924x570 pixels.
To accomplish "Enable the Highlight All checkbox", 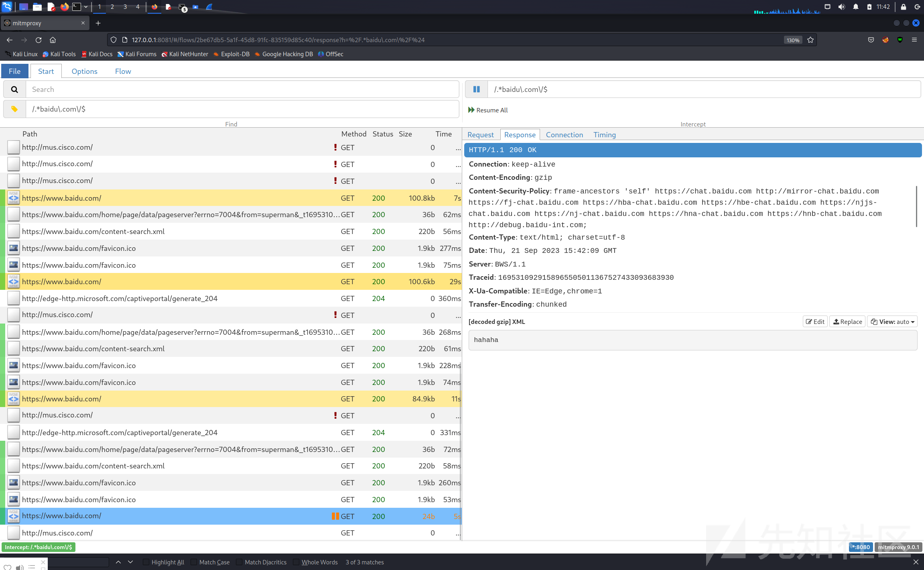I will pos(146,562).
